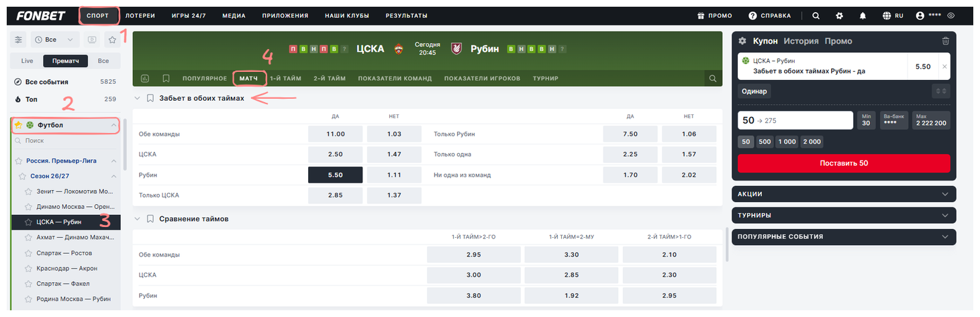The height and width of the screenshot is (317, 980).
Task: Collapse the 'Сравнение таймов' market
Action: click(138, 219)
